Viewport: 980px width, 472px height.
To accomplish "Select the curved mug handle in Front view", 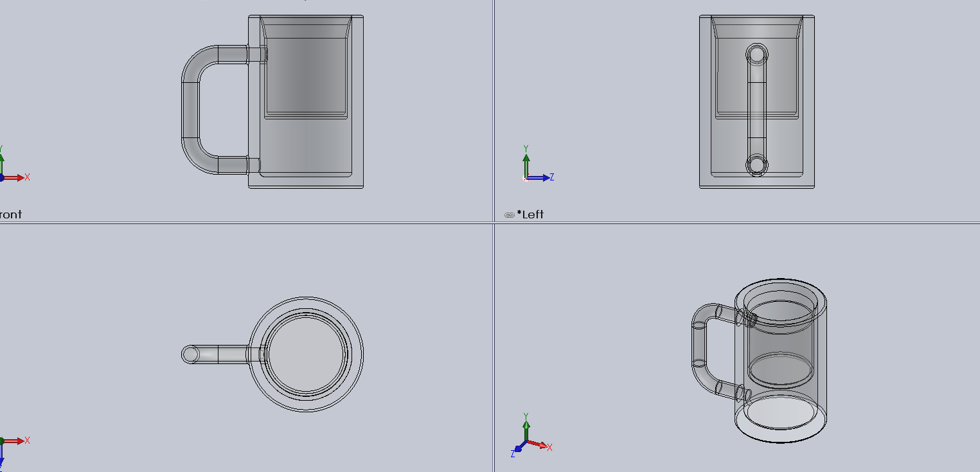I will 190,109.
